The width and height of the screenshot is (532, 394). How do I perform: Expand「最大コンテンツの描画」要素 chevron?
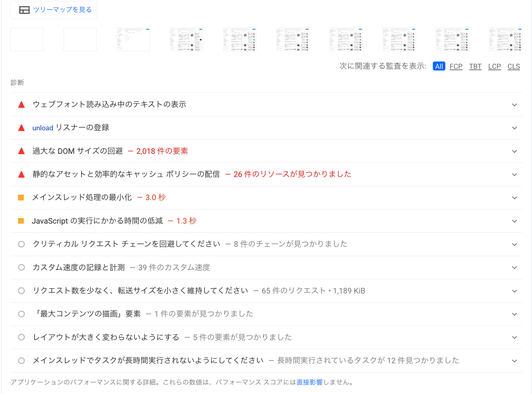(514, 314)
